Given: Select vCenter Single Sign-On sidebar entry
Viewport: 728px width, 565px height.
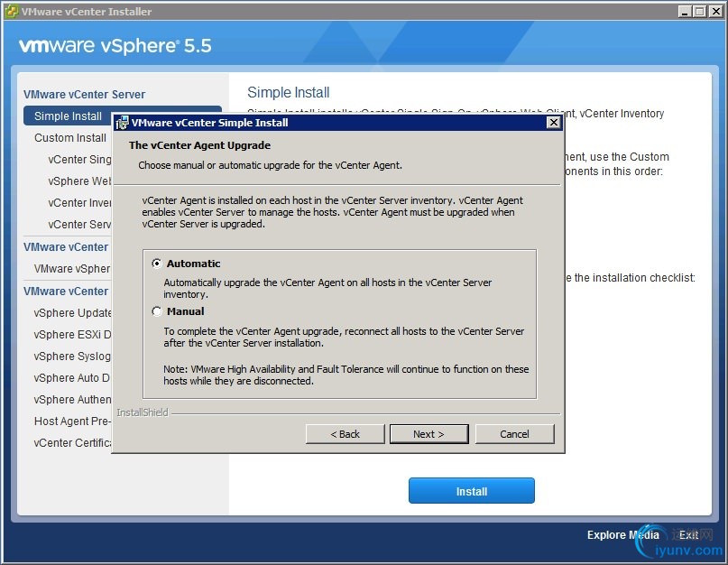Looking at the screenshot, I should click(79, 160).
